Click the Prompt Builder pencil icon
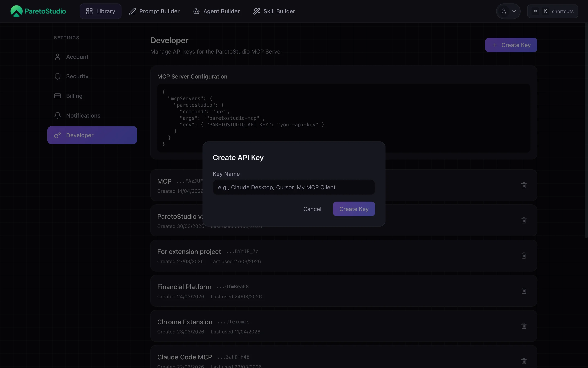This screenshot has height=368, width=588. tap(133, 11)
